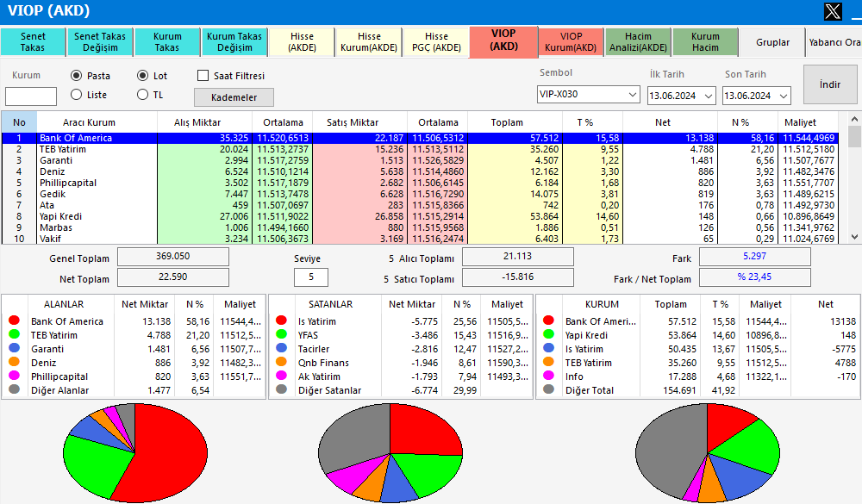Sort by the Alış Miktar column header
Screen dimensions: 862x504
204,122
